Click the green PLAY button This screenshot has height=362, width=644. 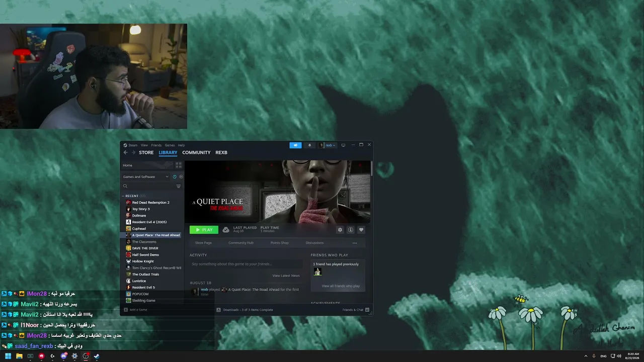pos(204,230)
